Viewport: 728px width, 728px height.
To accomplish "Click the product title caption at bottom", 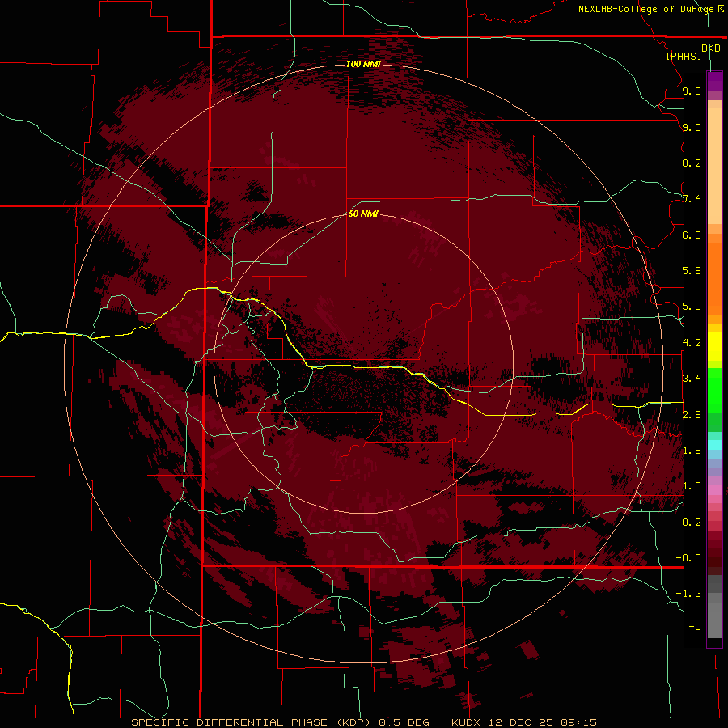I will click(x=363, y=722).
